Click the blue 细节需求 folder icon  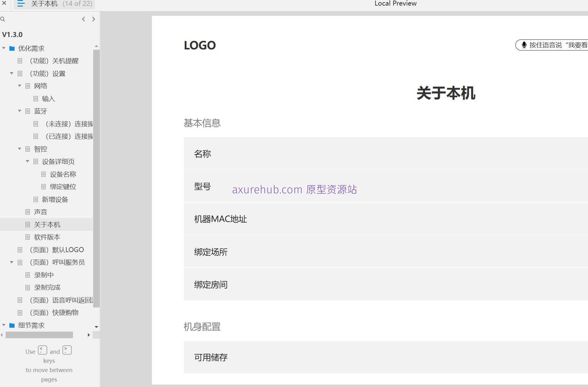coord(12,325)
